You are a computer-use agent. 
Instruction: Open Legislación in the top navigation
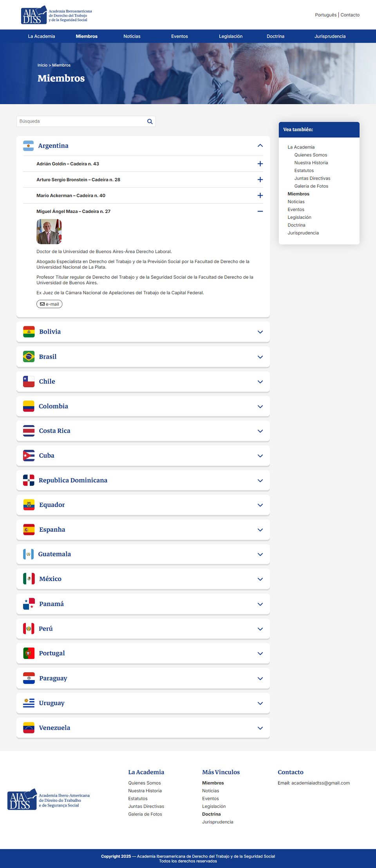pyautogui.click(x=231, y=36)
